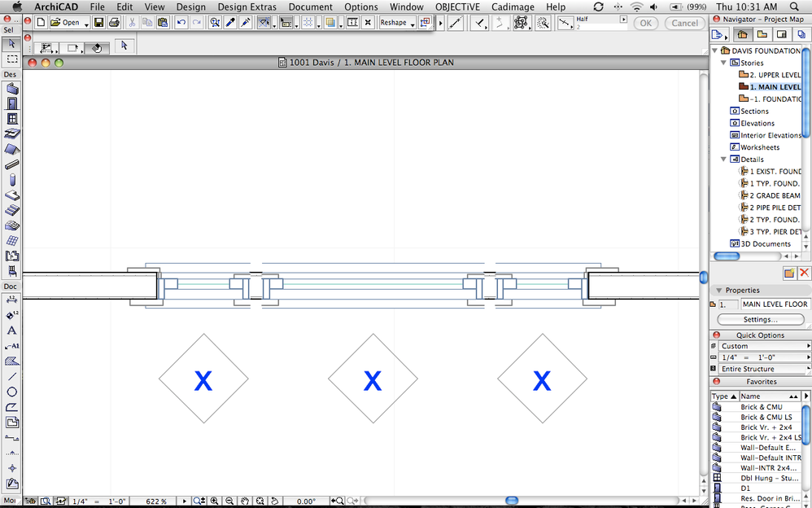Select the Arrow tool in the toolbox
The width and height of the screenshot is (812, 508).
(x=11, y=44)
